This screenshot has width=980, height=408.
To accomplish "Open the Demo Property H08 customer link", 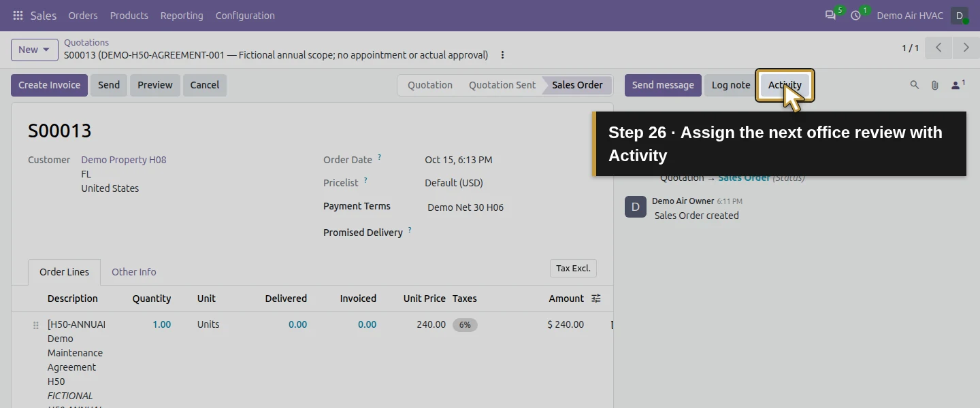I will coord(124,160).
